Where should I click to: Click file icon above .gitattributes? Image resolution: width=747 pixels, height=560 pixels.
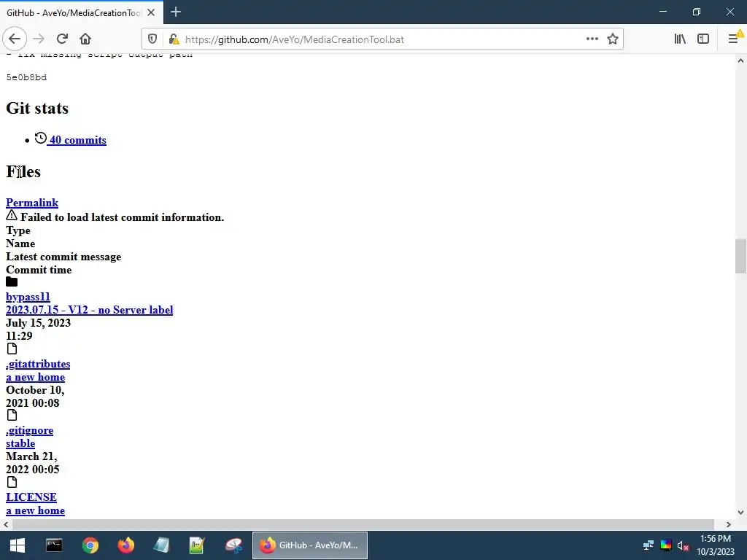pyautogui.click(x=12, y=349)
